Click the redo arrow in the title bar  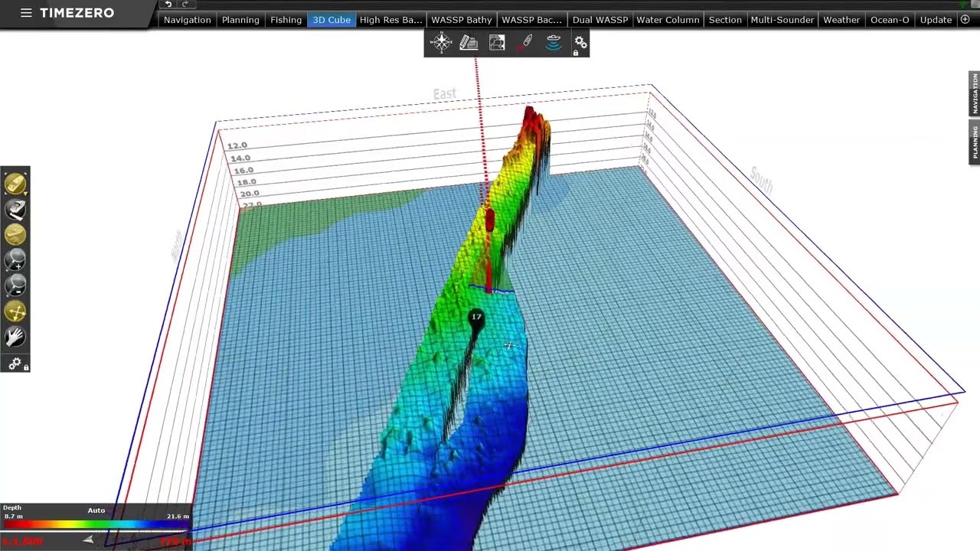point(185,5)
